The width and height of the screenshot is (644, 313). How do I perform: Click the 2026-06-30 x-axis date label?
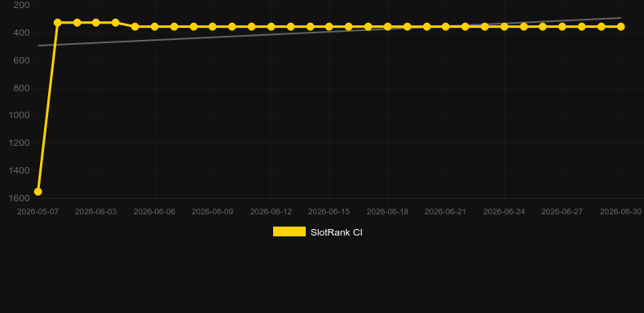[620, 212]
